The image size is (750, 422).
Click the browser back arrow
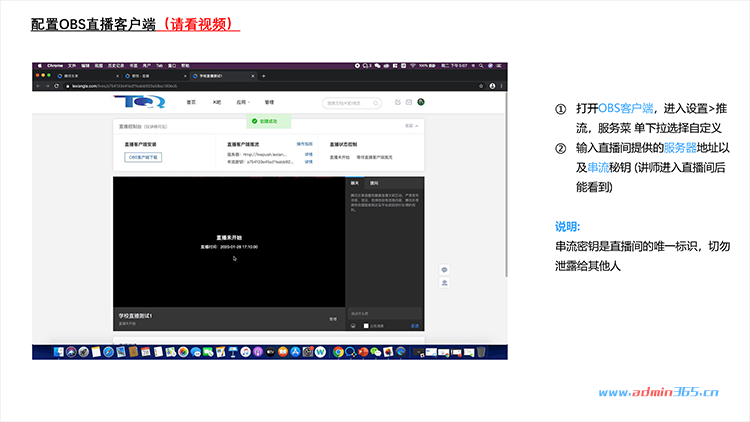38,86
